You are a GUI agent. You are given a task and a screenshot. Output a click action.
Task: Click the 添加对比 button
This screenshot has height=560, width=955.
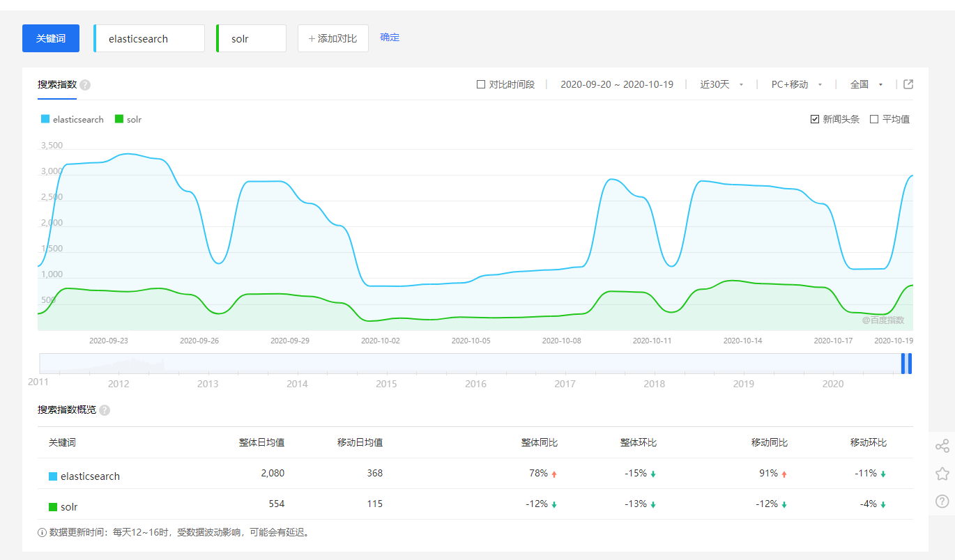(333, 38)
